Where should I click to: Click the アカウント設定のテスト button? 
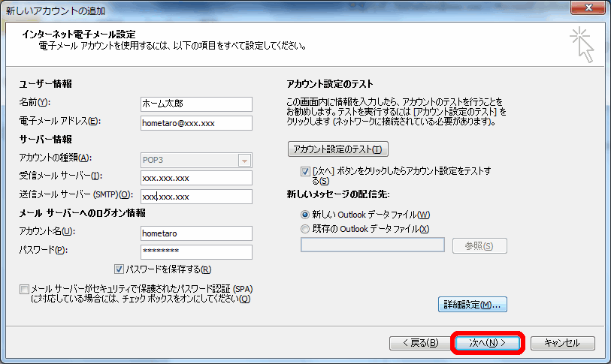(x=338, y=149)
